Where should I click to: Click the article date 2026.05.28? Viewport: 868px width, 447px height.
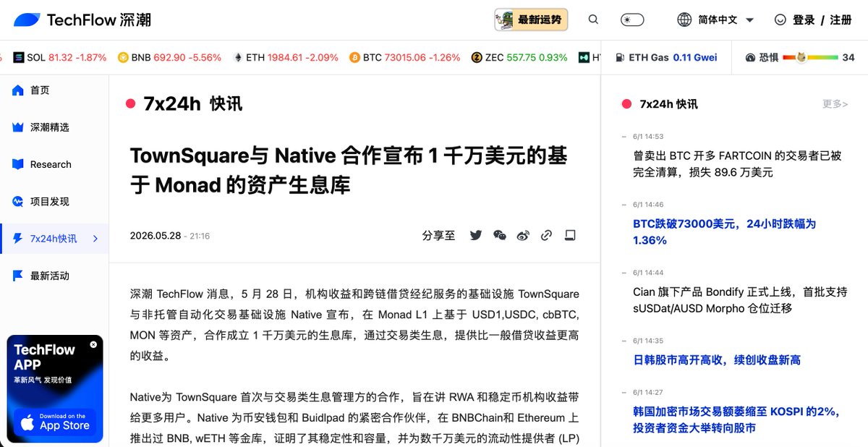click(156, 236)
